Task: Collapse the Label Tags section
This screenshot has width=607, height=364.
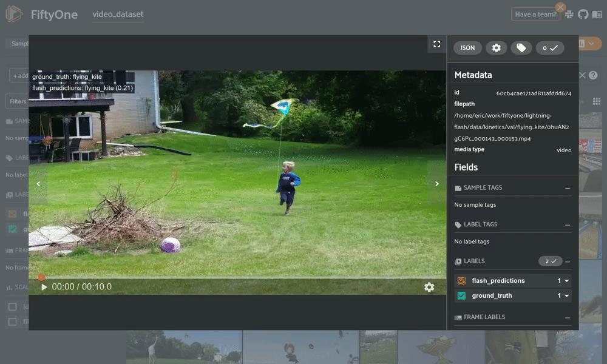Action: click(568, 225)
